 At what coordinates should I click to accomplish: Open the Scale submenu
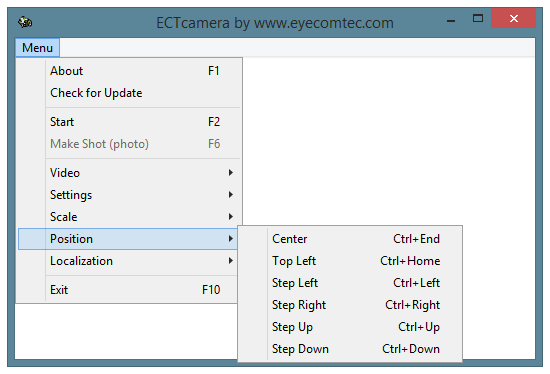(128, 217)
